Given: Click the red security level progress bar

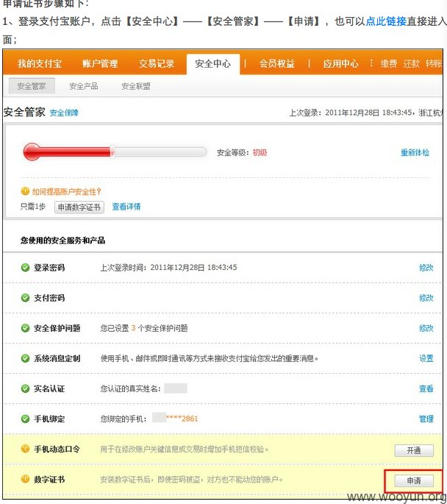Looking at the screenshot, I should click(115, 152).
